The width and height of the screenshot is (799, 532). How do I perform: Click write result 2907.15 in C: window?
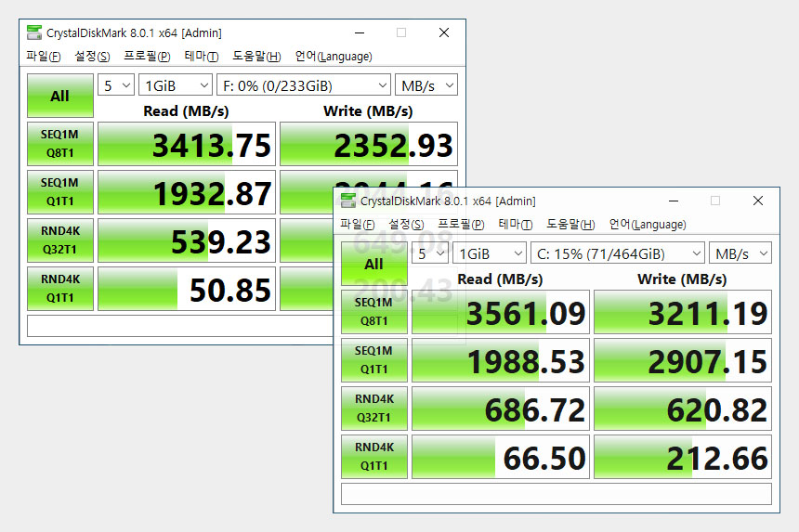[683, 360]
